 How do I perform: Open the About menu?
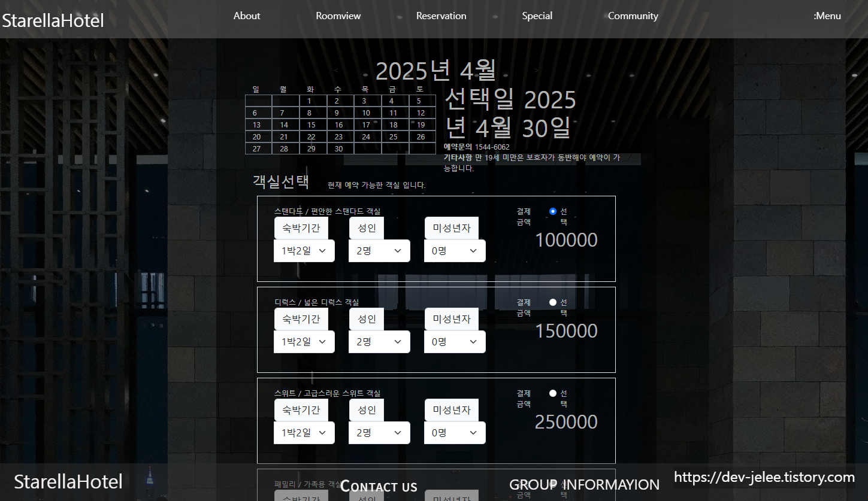click(247, 16)
